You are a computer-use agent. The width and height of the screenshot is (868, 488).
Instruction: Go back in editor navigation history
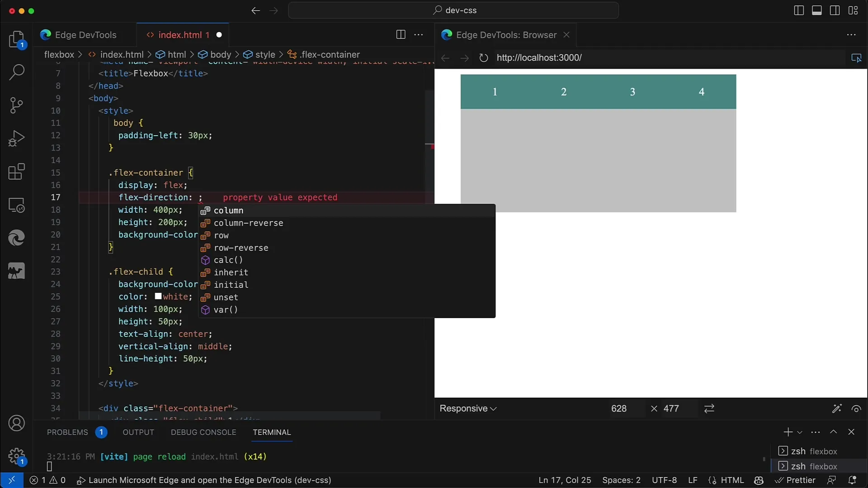[255, 10]
